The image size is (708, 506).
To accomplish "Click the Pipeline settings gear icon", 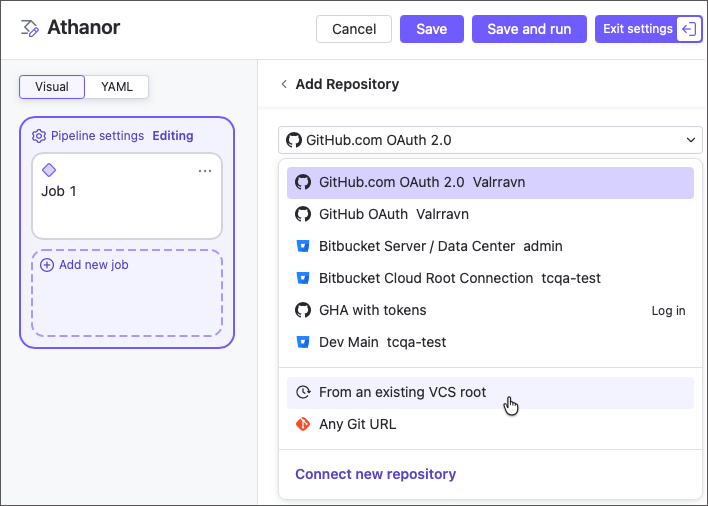I will [39, 136].
